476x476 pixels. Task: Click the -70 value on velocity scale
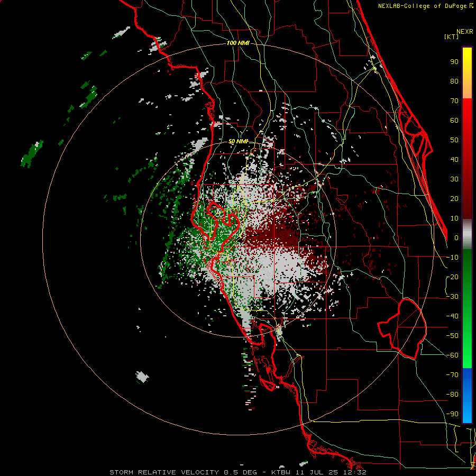click(x=452, y=375)
